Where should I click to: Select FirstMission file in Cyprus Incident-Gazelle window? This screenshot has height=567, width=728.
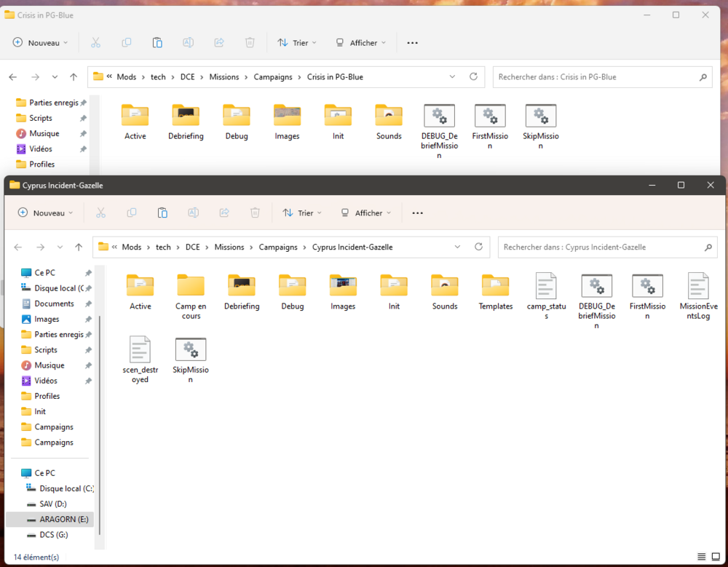[647, 296]
